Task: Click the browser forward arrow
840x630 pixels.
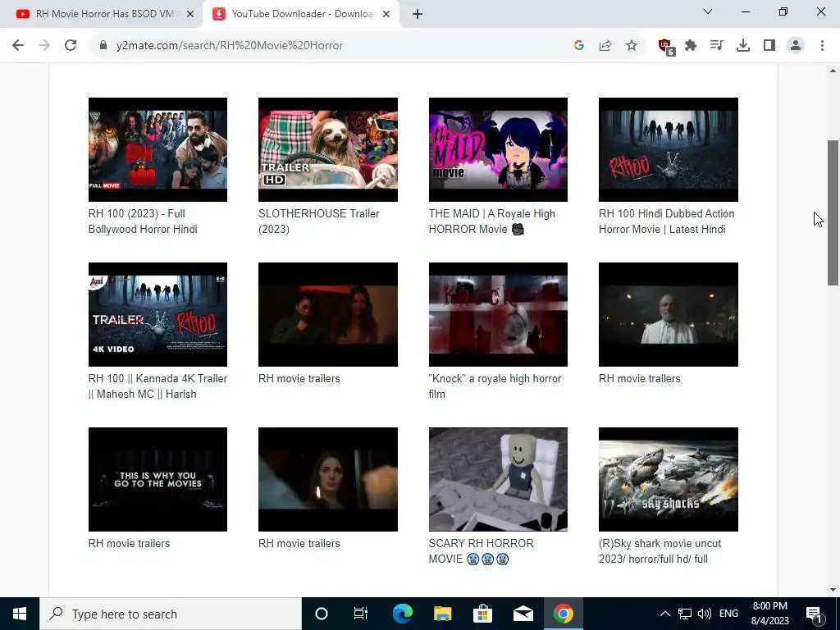Action: 44,45
